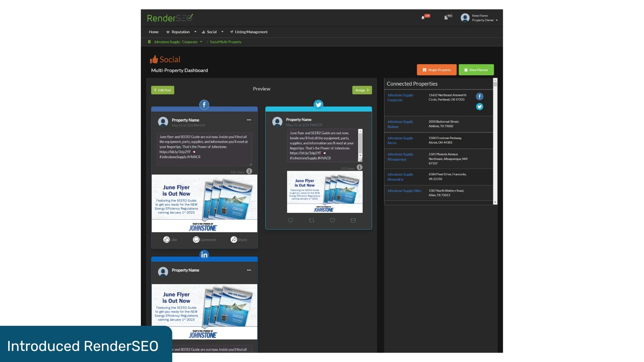This screenshot has width=644, height=362.
Task: Click the Twitter card profile avatar
Action: pyautogui.click(x=277, y=122)
